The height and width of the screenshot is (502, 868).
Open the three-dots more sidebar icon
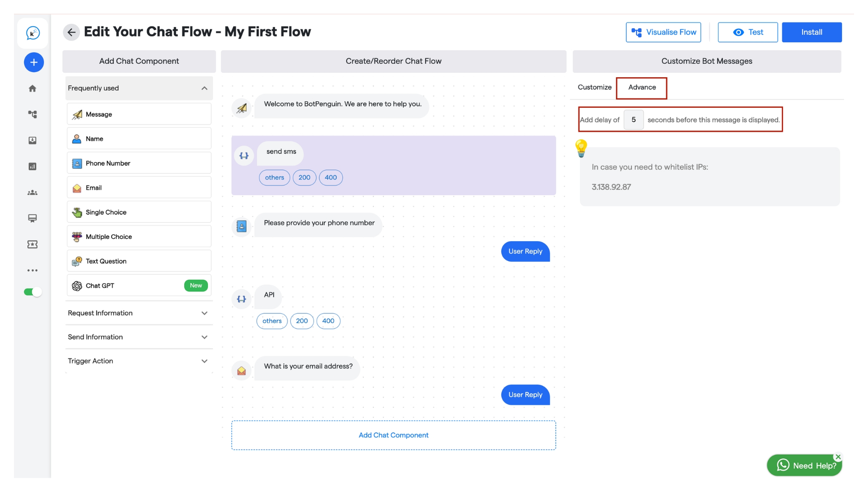tap(32, 271)
